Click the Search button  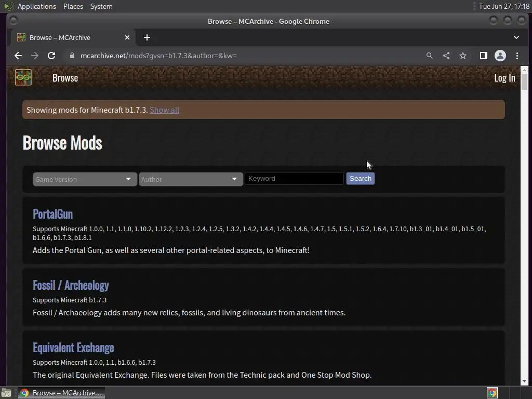point(361,179)
